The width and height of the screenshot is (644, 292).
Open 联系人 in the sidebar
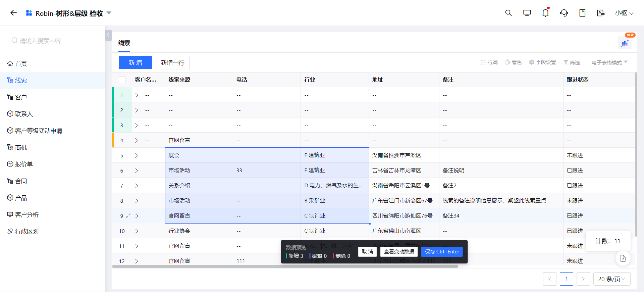point(52,114)
